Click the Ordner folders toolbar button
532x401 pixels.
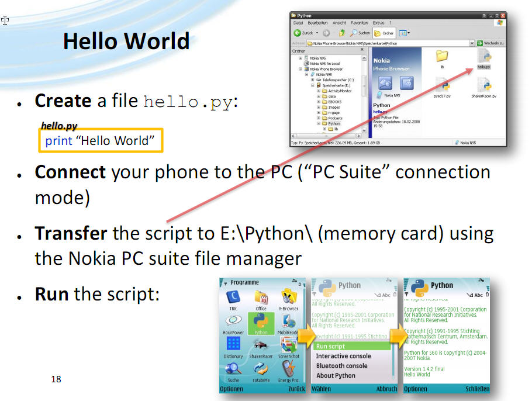point(384,33)
